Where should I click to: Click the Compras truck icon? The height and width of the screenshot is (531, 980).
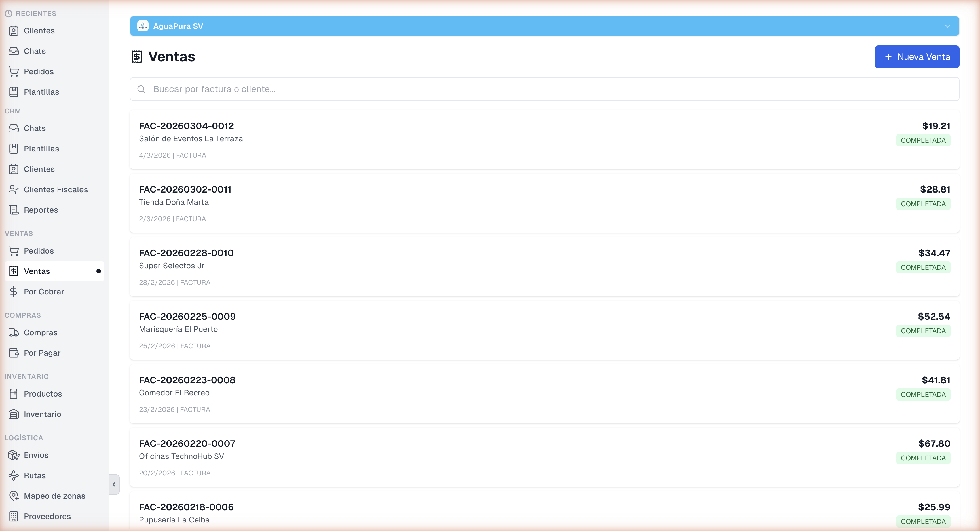click(14, 333)
